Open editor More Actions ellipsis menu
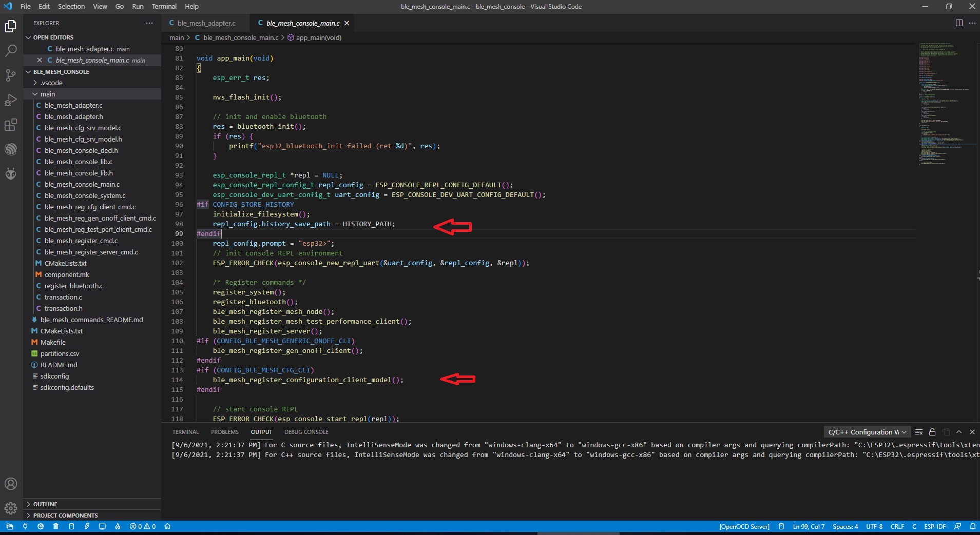Image resolution: width=980 pixels, height=535 pixels. coord(972,23)
